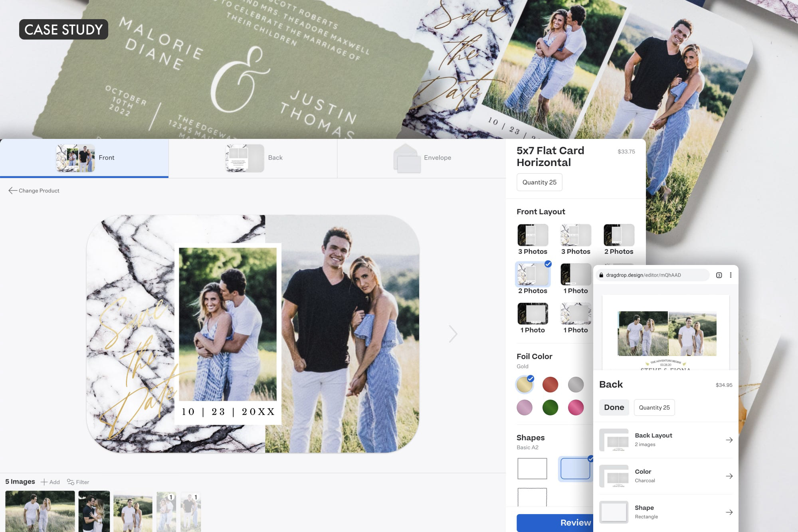Click the dragdrop.design address bar in mobile window
The height and width of the screenshot is (532, 798).
coord(653,275)
